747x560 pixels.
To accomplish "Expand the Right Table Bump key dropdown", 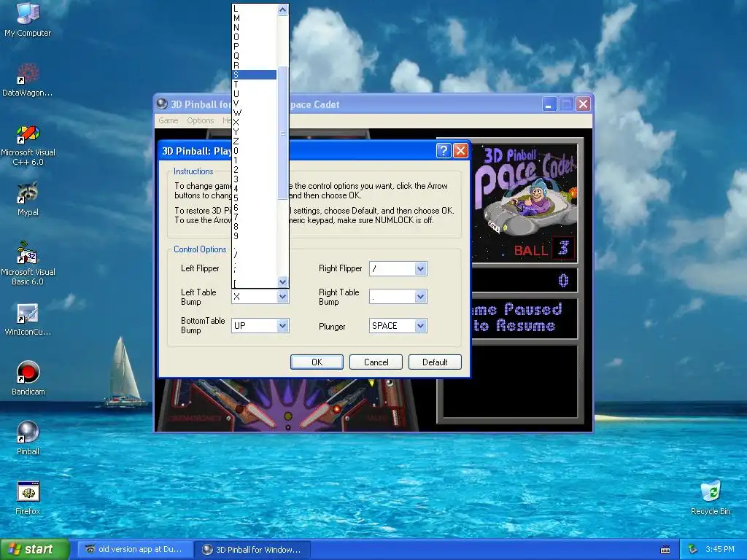I will point(420,297).
